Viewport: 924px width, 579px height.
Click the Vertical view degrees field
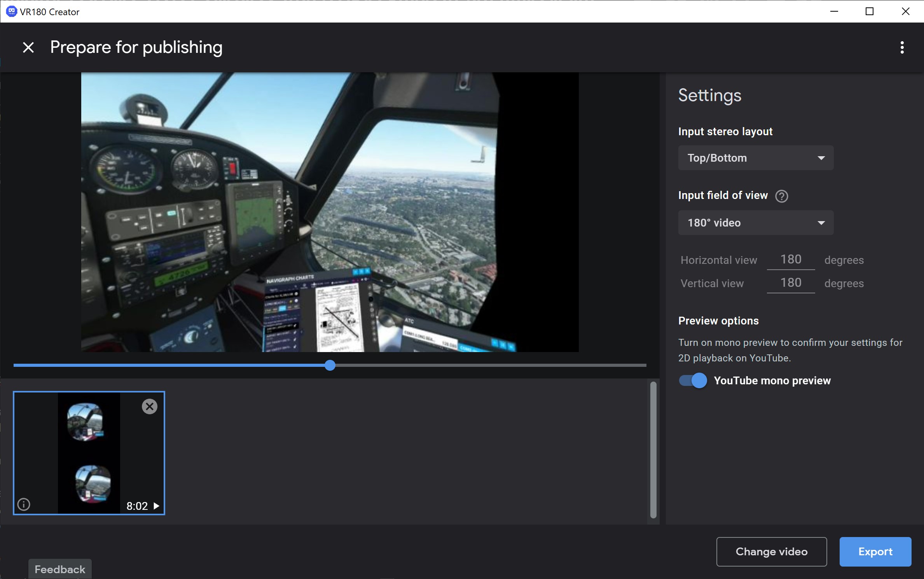point(791,283)
